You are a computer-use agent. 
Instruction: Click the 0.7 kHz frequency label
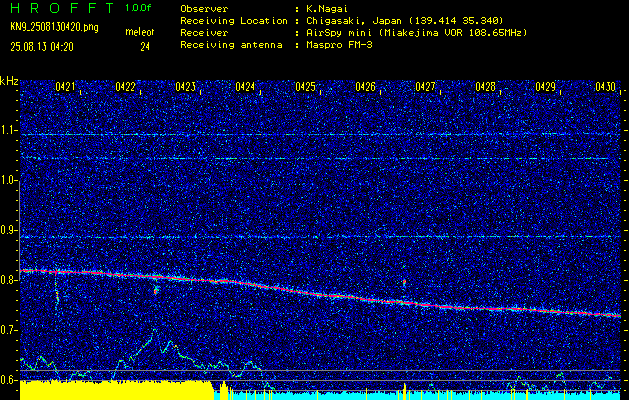click(x=8, y=330)
